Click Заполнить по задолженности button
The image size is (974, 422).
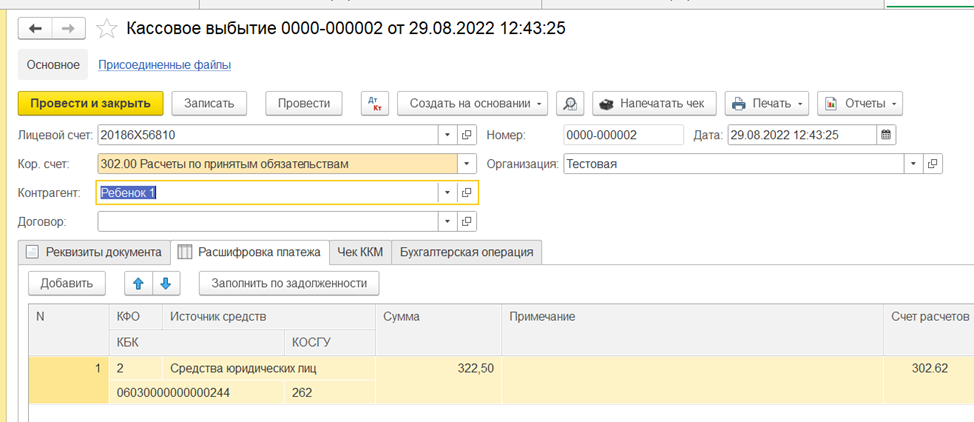pyautogui.click(x=289, y=283)
